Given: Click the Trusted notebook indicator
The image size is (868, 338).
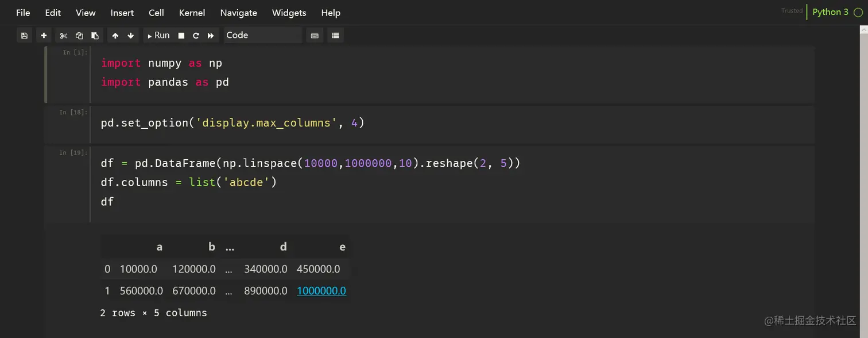Looking at the screenshot, I should [x=792, y=11].
